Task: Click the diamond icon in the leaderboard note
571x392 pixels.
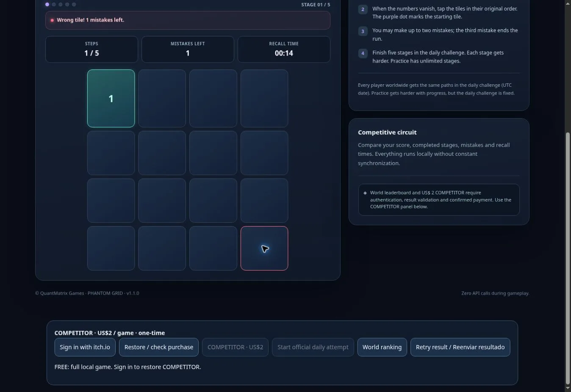Action: point(365,193)
